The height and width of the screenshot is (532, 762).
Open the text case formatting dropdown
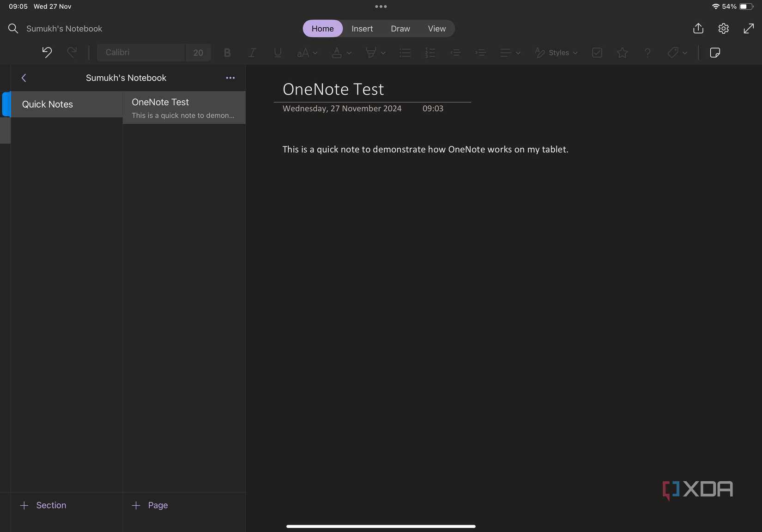307,53
